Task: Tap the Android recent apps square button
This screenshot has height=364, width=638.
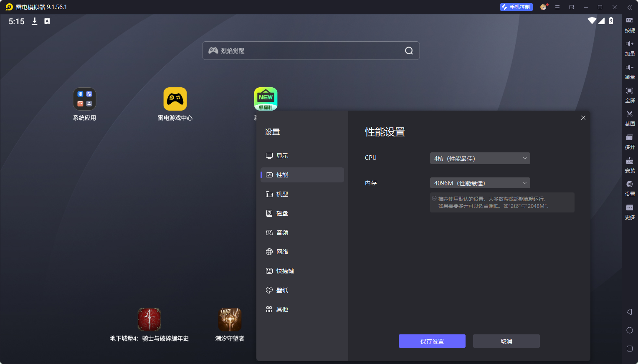Action: (630, 349)
